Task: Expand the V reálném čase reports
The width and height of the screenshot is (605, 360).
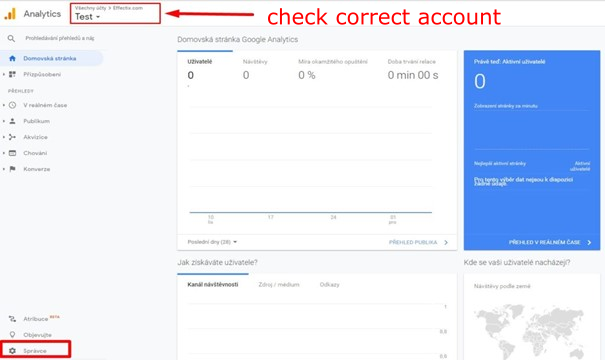Action: point(4,105)
